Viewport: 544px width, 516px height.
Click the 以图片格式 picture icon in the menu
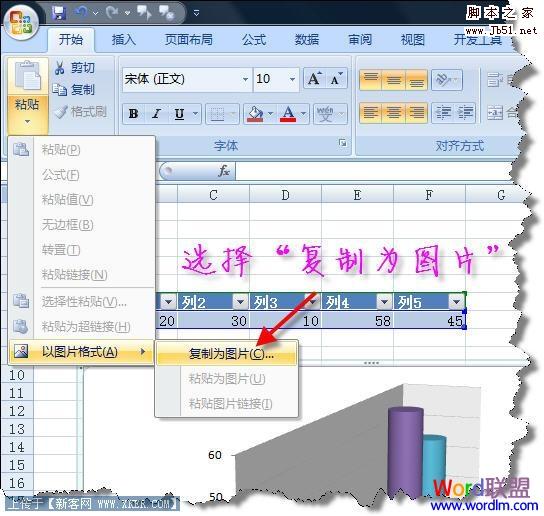[x=21, y=351]
